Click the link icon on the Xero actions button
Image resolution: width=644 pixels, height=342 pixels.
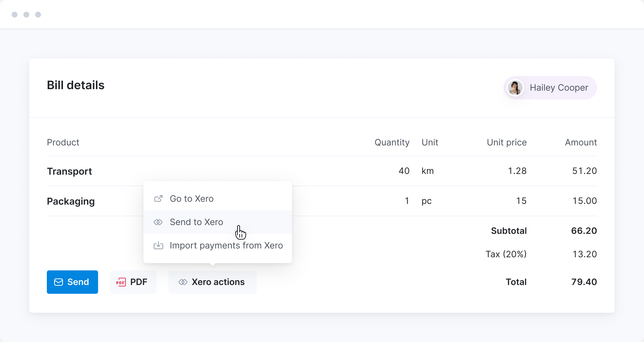pos(183,282)
